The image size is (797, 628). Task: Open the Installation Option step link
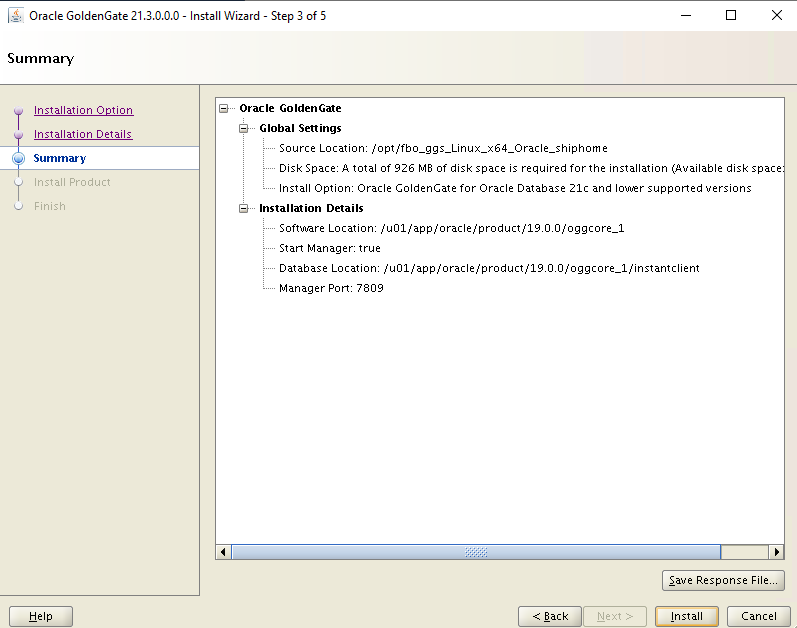click(83, 110)
